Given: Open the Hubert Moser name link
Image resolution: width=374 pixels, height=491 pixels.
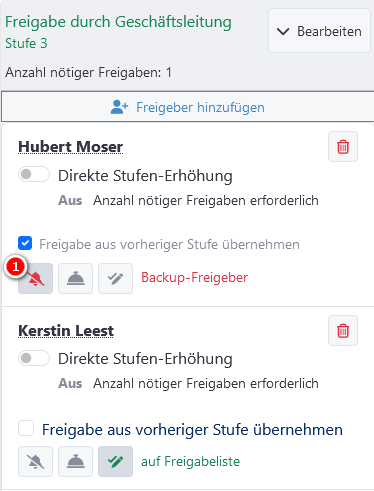Looking at the screenshot, I should 70,147.
